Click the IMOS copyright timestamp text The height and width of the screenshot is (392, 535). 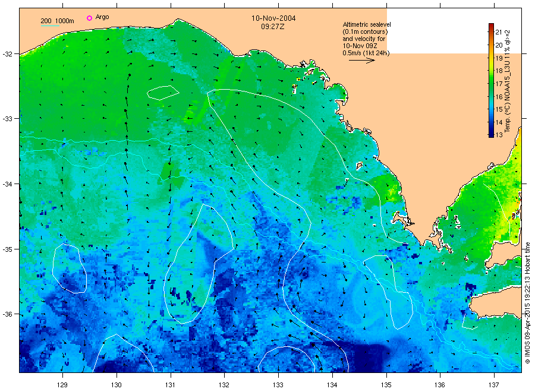tap(527, 303)
